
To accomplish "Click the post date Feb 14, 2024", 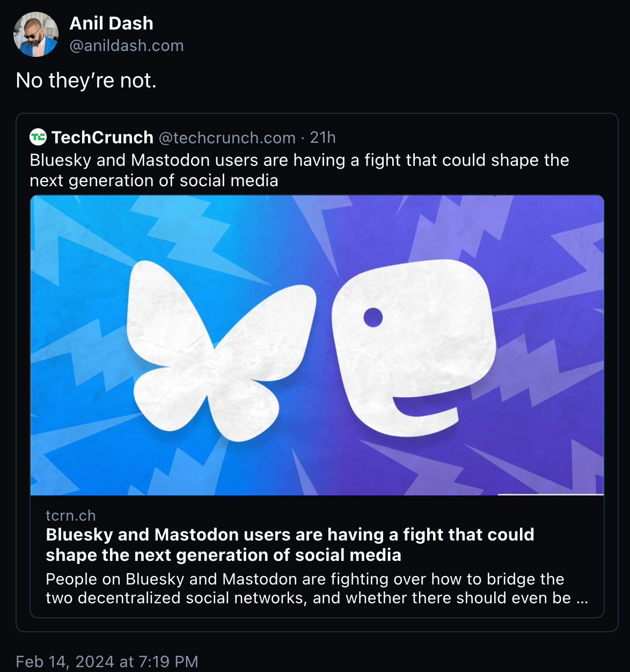I will click(107, 661).
